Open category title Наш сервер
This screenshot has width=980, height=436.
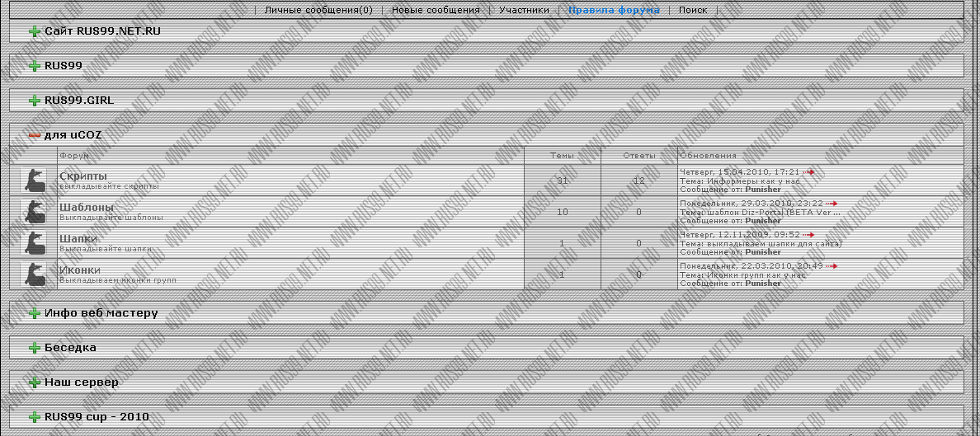(x=82, y=382)
